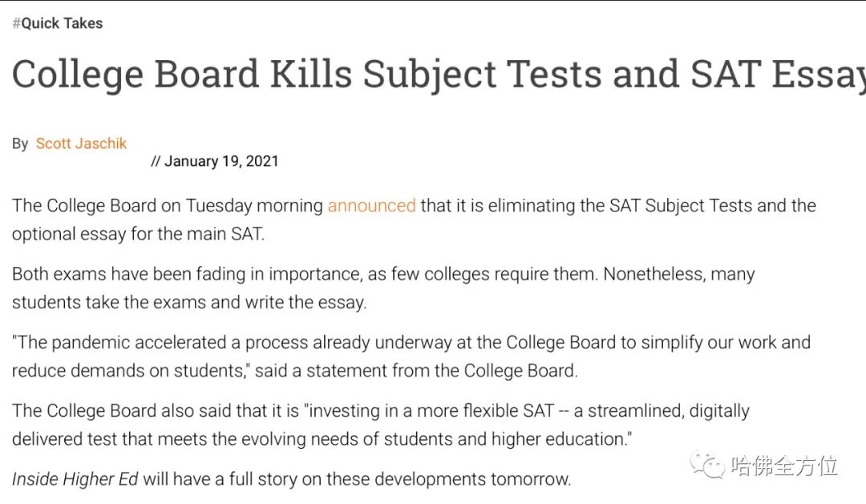Open the #Quick Takes category tag
Screen dimensions: 866x504
[58, 23]
